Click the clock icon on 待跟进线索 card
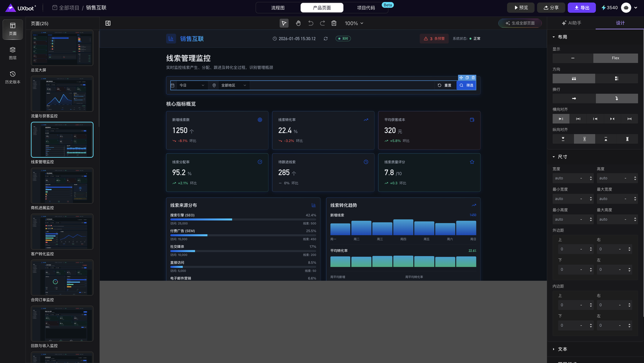 (366, 162)
